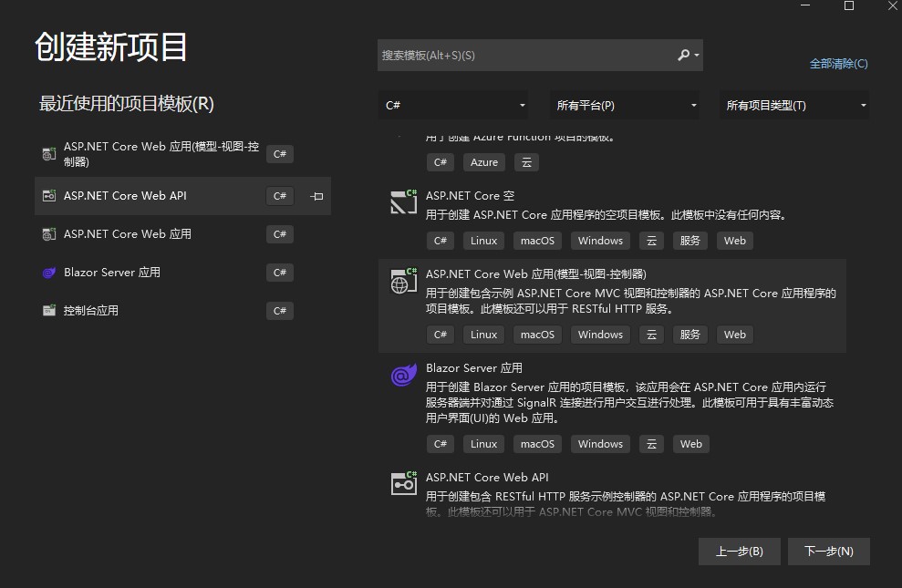Click Windows tag under ASP.NET Core 空
902x588 pixels.
point(600,241)
